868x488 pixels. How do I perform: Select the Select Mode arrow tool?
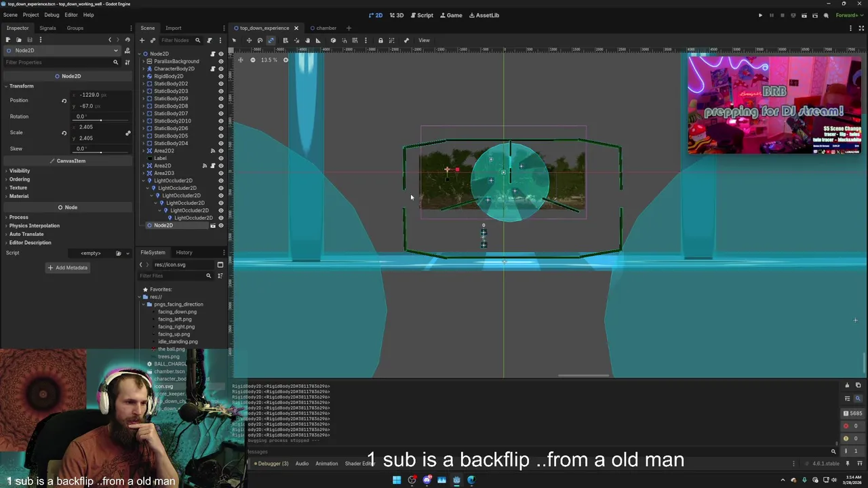coord(235,40)
